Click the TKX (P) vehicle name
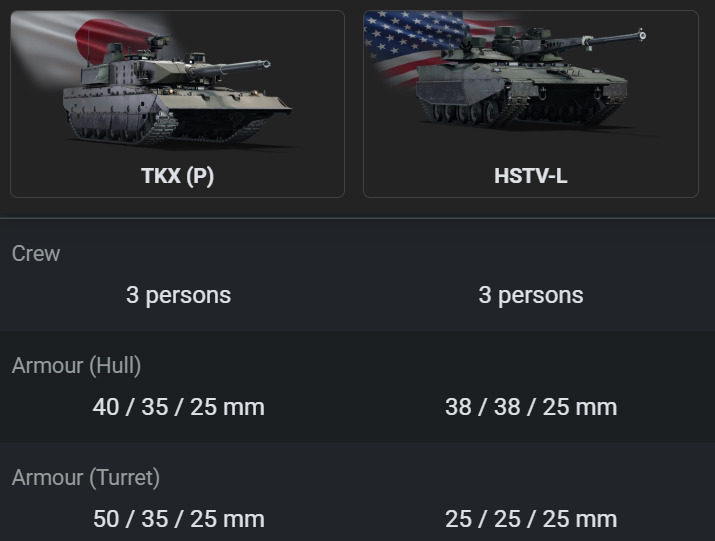Viewport: 715px width, 541px height. (177, 176)
